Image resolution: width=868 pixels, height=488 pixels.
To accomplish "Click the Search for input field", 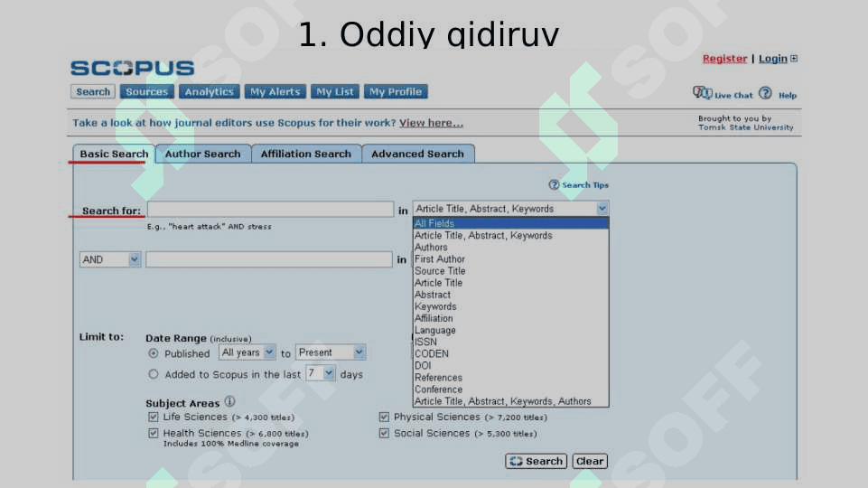I will click(271, 209).
